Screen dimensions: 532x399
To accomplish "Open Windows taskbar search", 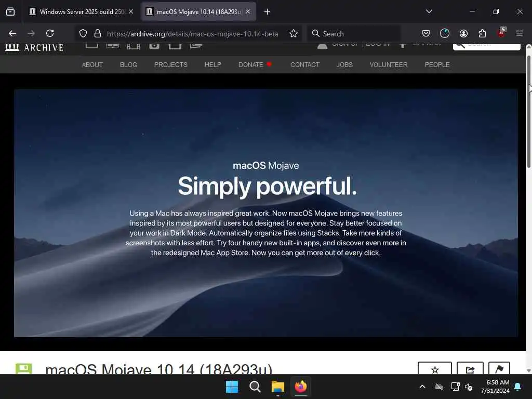I will (x=255, y=387).
